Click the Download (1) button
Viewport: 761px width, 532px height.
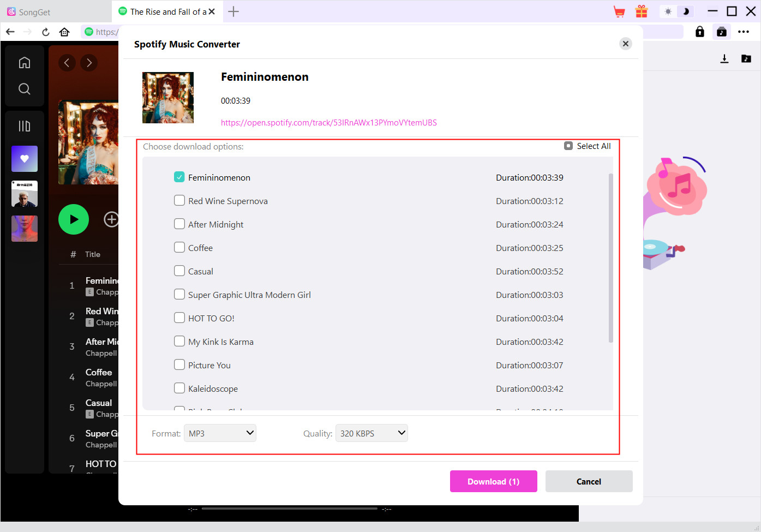tap(494, 481)
